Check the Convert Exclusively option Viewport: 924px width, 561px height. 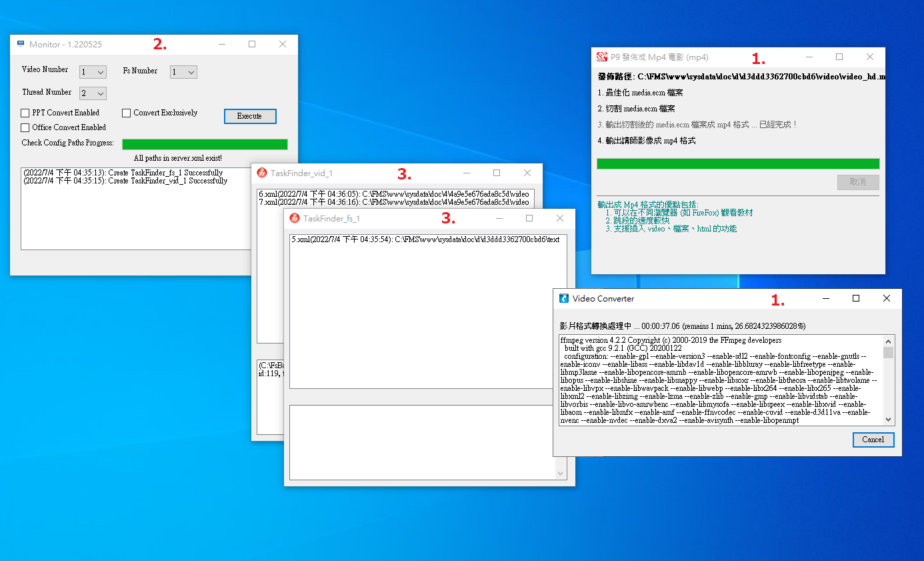[126, 113]
